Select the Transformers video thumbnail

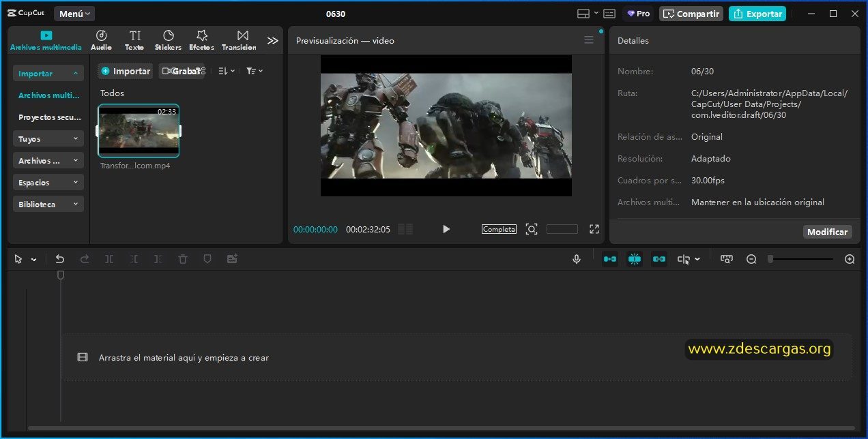coord(139,131)
